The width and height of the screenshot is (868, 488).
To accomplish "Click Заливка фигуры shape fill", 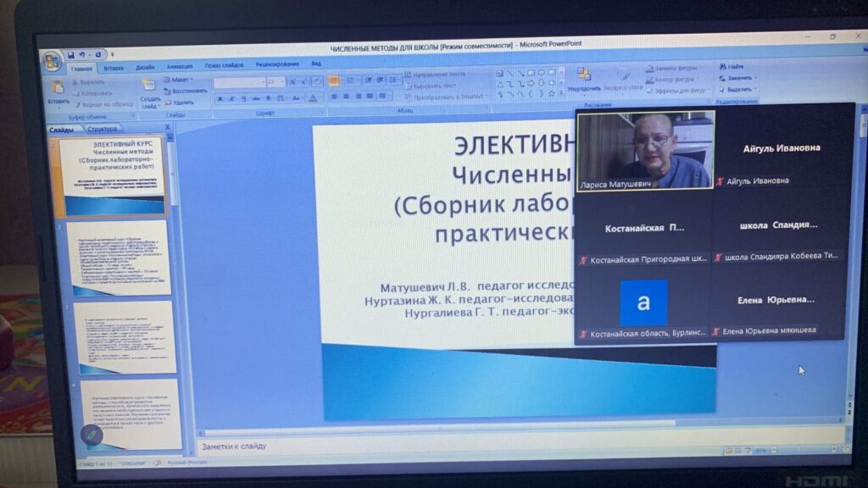I will point(671,68).
